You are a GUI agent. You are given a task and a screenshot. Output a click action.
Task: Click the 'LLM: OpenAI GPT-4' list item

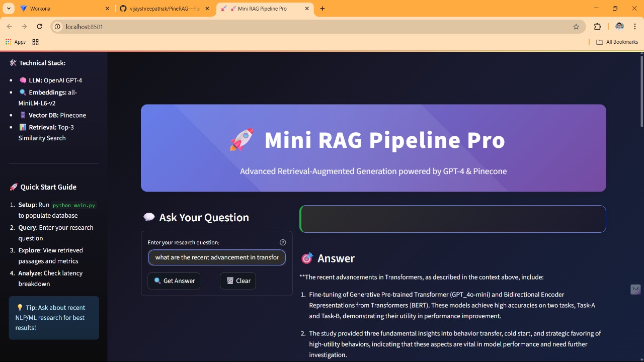tap(50, 80)
